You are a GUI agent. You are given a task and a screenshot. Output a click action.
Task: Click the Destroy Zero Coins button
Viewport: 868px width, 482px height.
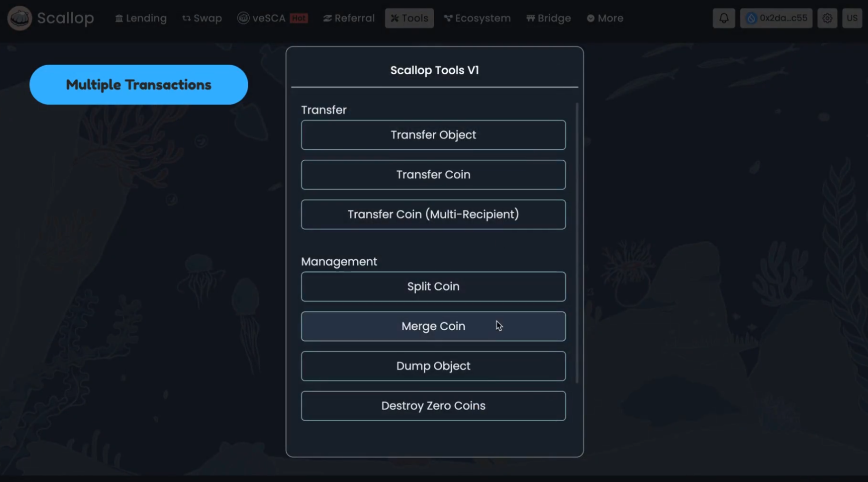(x=433, y=406)
